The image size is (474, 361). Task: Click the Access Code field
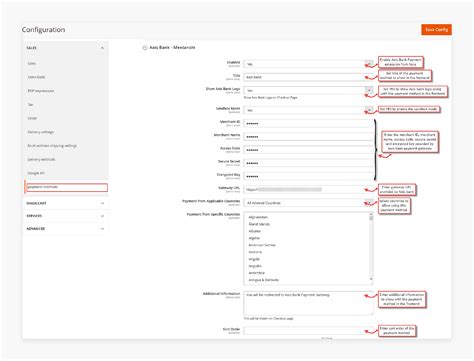[308, 150]
